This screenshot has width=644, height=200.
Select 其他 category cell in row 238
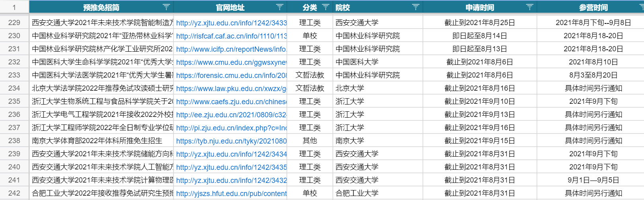(x=310, y=141)
